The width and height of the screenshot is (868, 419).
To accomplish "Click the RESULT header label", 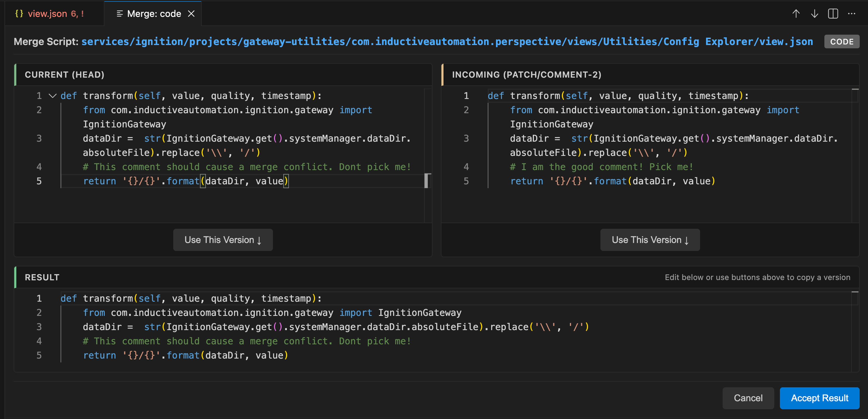I will (42, 277).
